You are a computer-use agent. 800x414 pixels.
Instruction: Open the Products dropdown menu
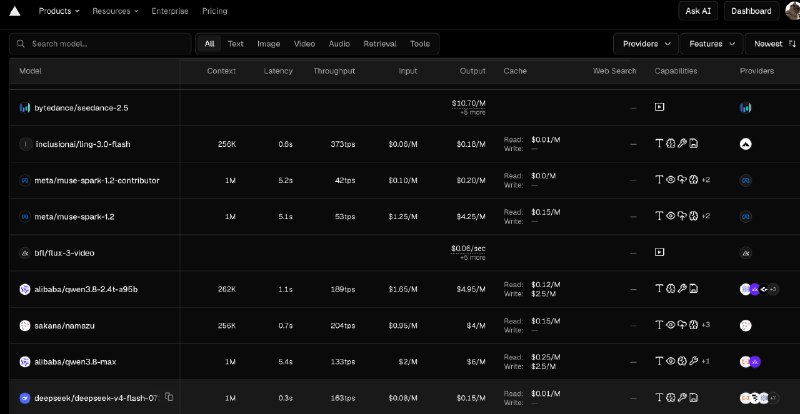point(59,11)
